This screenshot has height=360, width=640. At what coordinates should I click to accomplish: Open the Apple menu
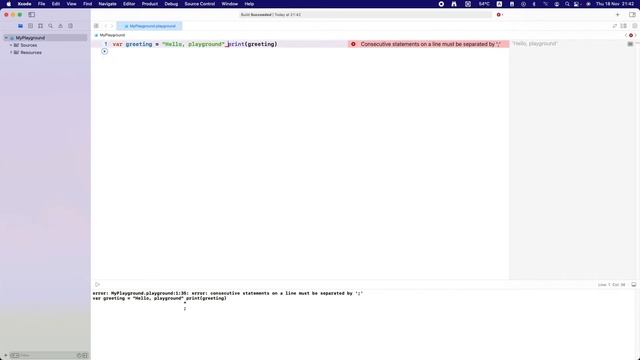[x=9, y=4]
